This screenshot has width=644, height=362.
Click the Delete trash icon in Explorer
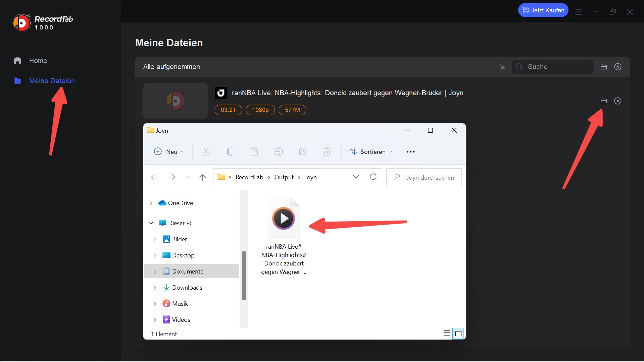327,152
